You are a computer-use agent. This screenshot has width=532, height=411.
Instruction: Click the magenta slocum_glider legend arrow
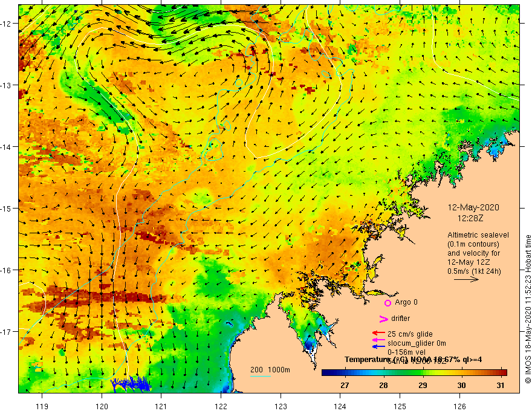(x=378, y=340)
